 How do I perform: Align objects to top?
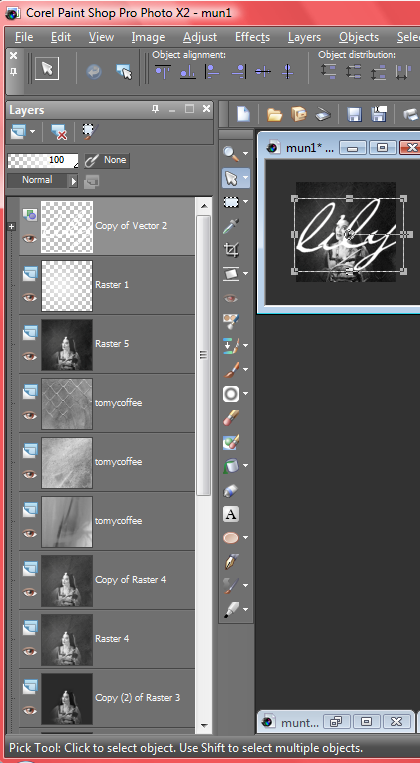pos(163,72)
